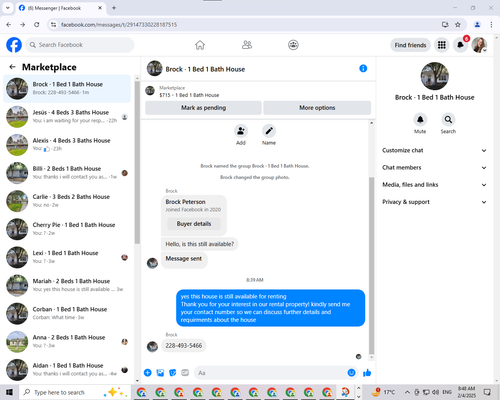Open Aidan - 1 Bed 1 Bath House chat
This screenshot has width=500, height=400.
pyautogui.click(x=67, y=370)
